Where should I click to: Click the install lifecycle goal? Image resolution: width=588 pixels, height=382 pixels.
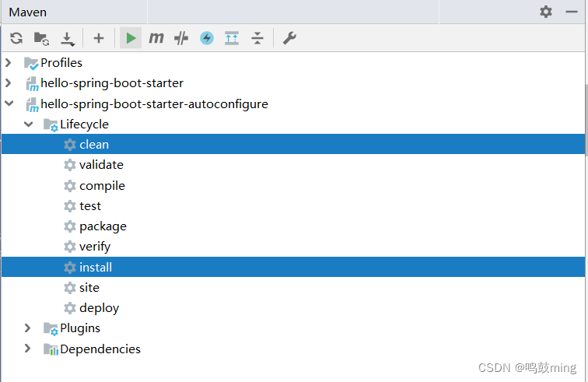[x=96, y=268]
